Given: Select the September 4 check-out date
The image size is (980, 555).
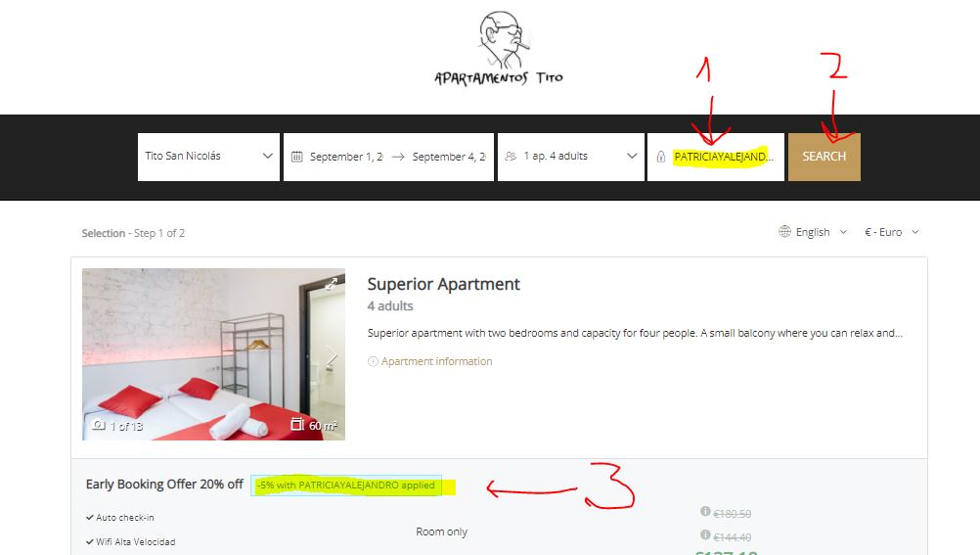Looking at the screenshot, I should [x=449, y=157].
